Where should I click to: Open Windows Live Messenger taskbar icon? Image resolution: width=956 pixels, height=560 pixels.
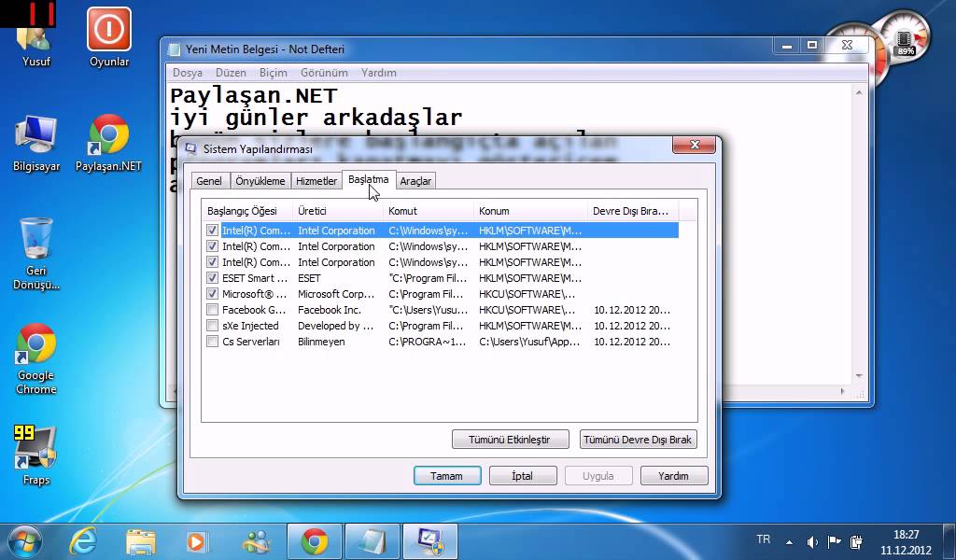click(257, 541)
